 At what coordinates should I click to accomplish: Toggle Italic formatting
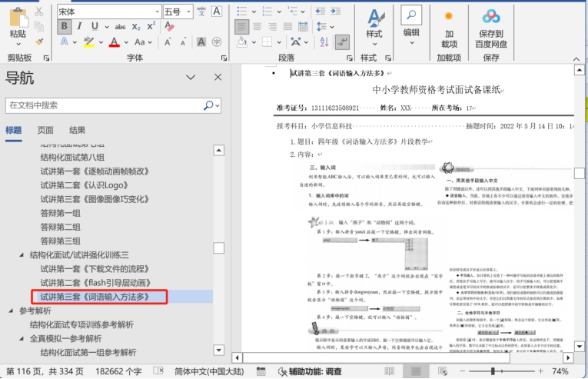[x=79, y=26]
